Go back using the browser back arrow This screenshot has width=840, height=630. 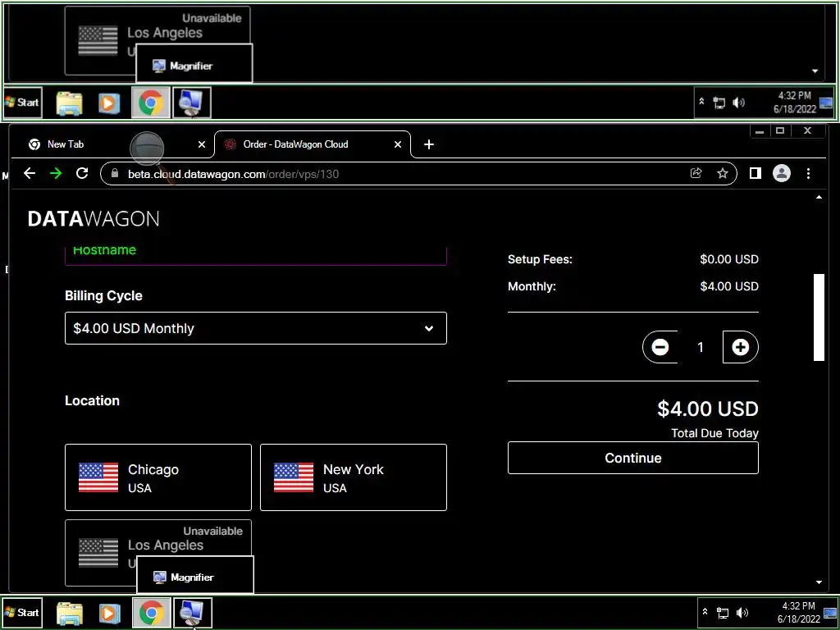pyautogui.click(x=30, y=173)
